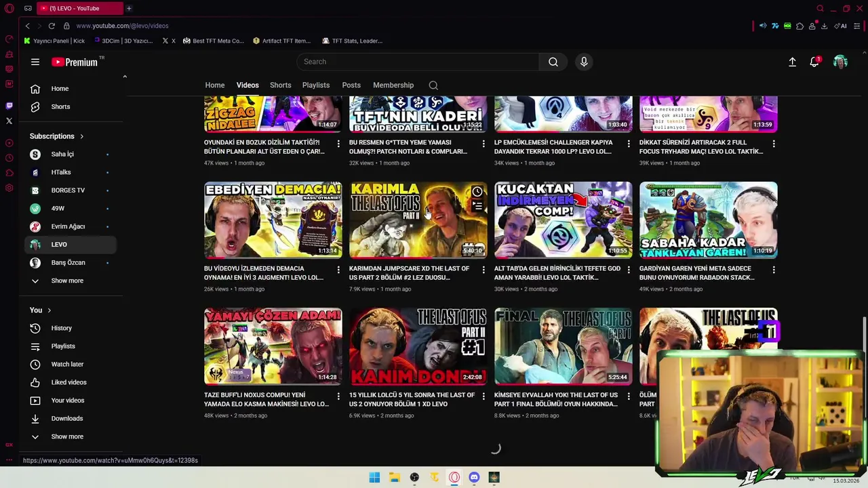The width and height of the screenshot is (868, 488).
Task: Open a new browser tab
Action: [129, 8]
